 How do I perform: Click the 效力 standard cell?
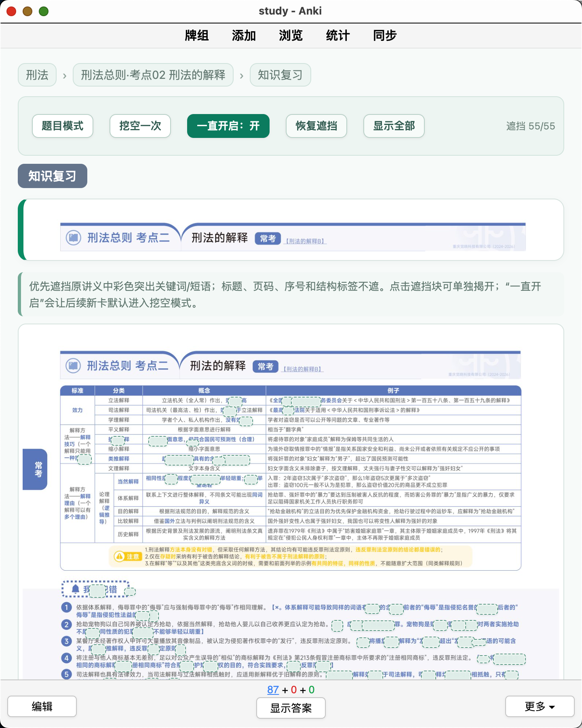[78, 410]
